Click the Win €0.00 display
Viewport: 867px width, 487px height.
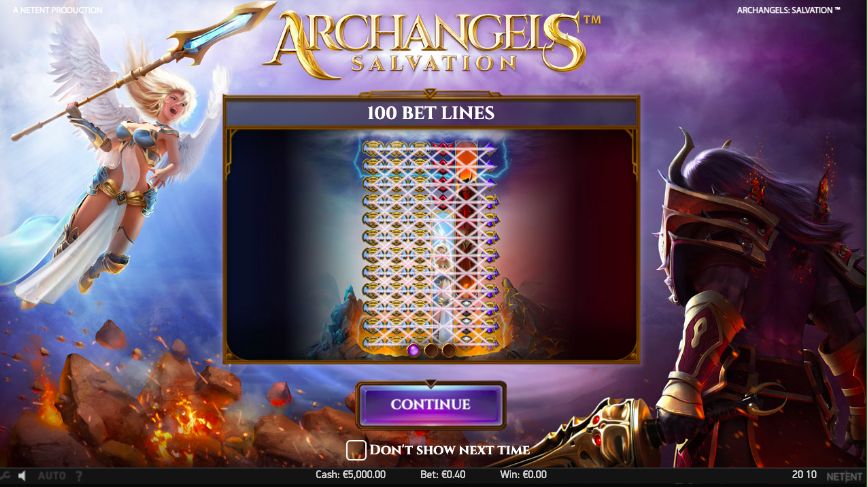pyautogui.click(x=523, y=474)
